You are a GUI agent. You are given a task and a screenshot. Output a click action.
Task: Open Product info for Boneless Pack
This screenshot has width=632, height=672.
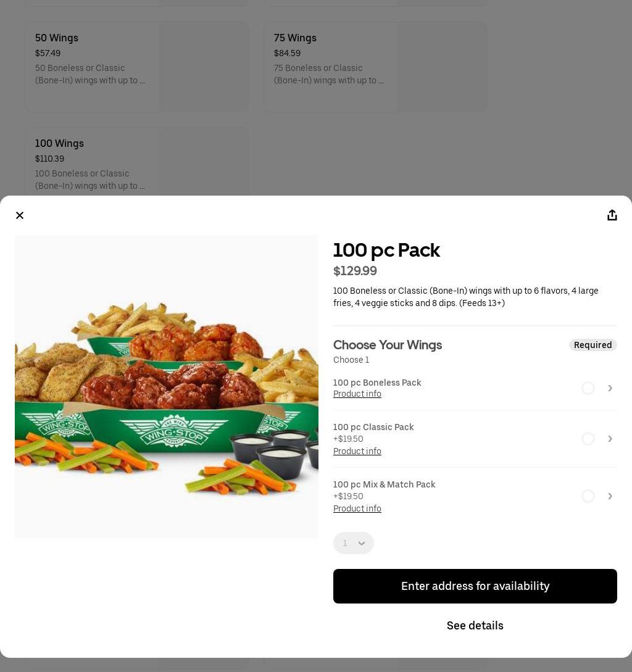click(357, 394)
